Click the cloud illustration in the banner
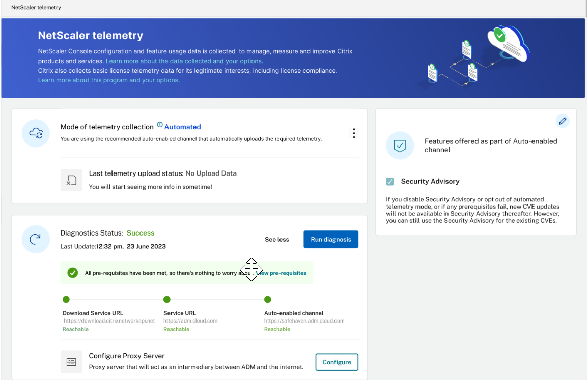 [x=508, y=44]
